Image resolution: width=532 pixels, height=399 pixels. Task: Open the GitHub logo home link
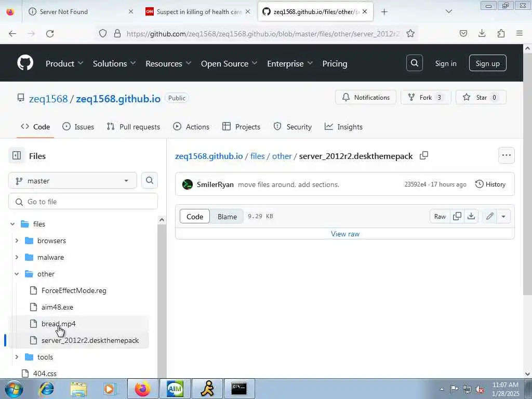tap(25, 63)
